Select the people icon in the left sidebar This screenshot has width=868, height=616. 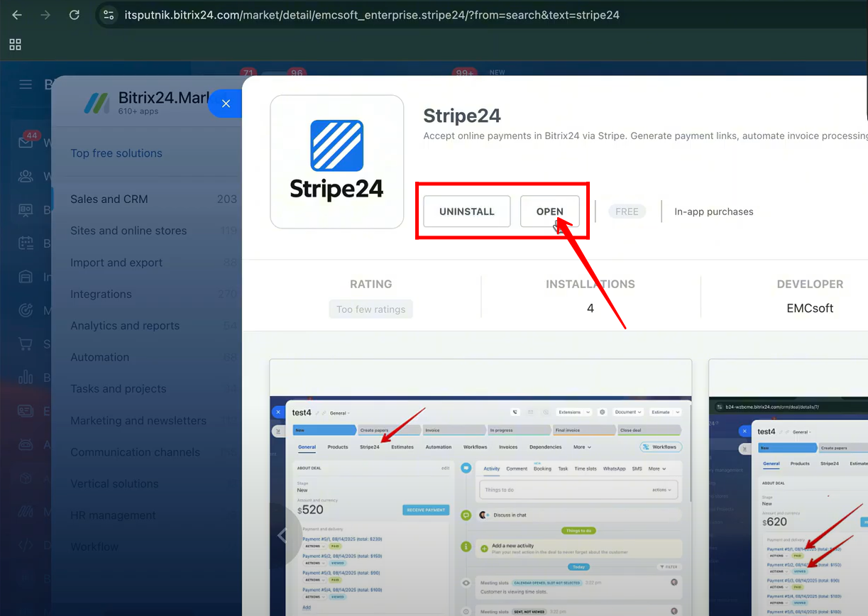[x=26, y=176]
